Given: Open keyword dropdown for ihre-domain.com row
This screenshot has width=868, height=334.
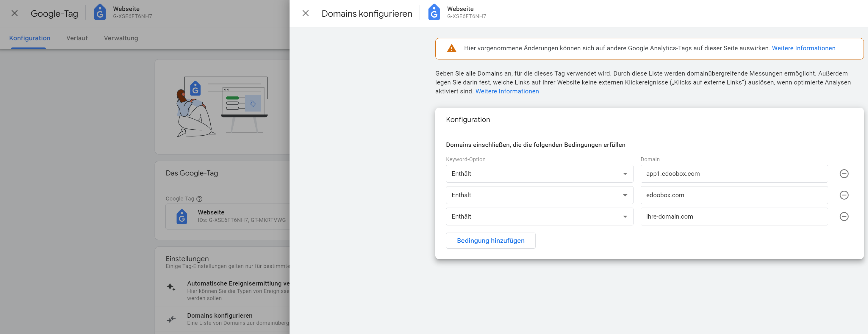Looking at the screenshot, I should click(539, 217).
